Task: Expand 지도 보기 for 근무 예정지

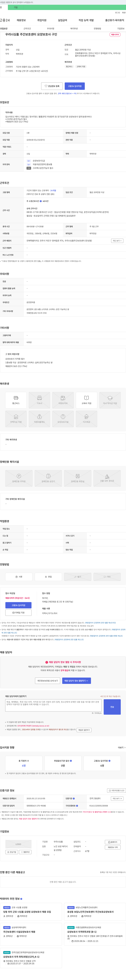Action: [x=117, y=241]
